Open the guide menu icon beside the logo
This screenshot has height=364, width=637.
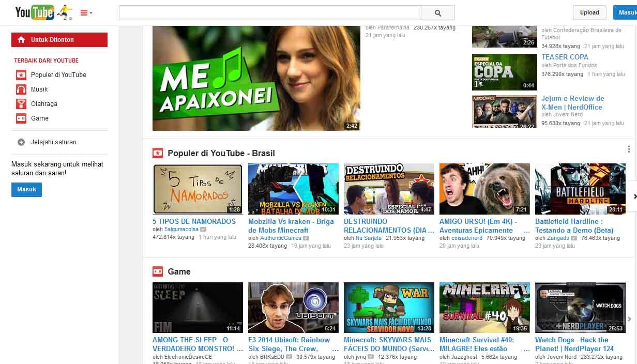click(x=86, y=13)
